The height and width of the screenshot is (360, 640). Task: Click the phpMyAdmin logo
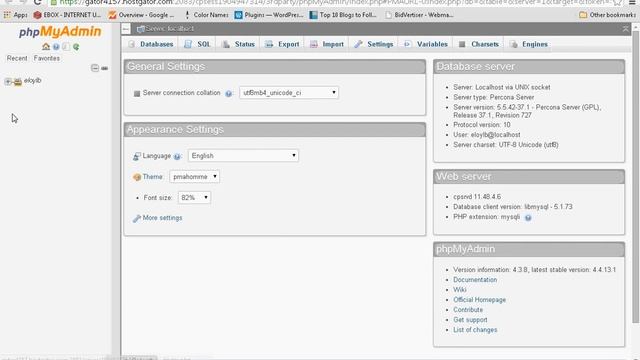60,32
